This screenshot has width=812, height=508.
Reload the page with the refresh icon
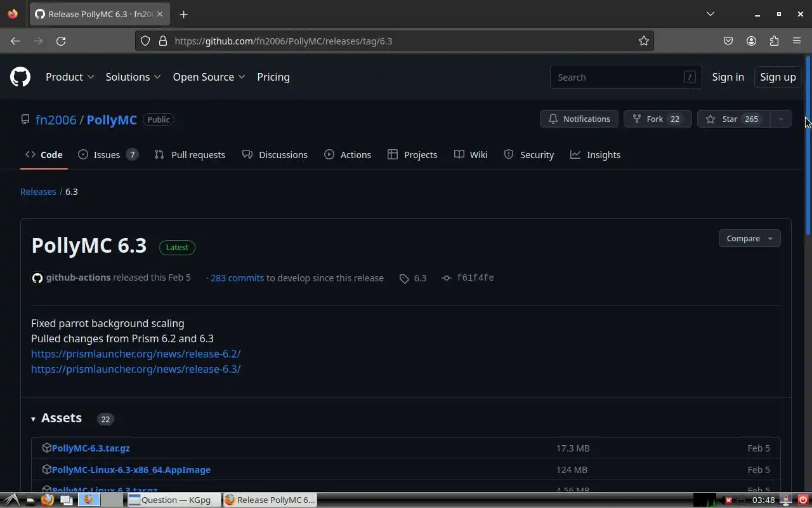[x=61, y=41]
